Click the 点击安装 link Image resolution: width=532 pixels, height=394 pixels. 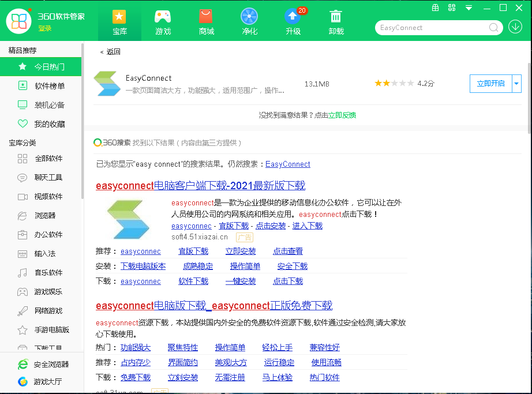point(271,226)
